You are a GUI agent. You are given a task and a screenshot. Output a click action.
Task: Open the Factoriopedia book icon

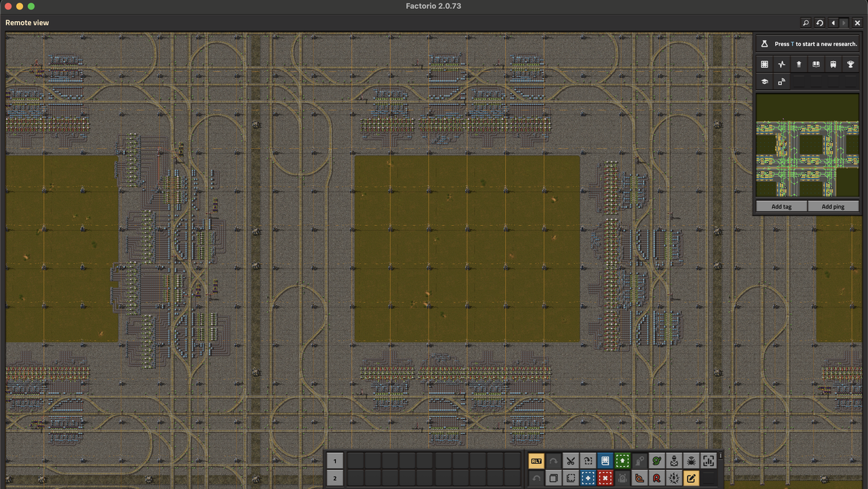point(816,64)
